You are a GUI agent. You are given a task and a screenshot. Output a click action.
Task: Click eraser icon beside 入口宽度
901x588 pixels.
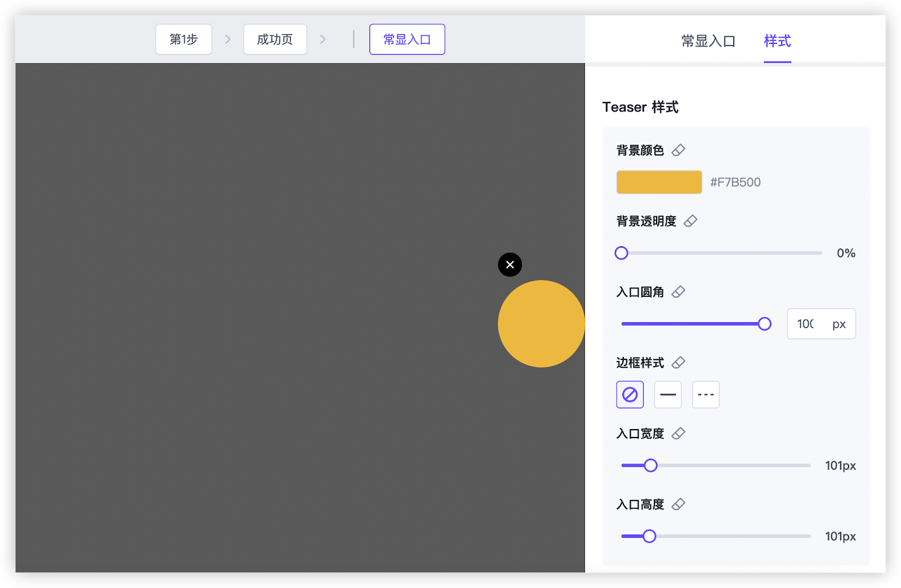tap(679, 433)
